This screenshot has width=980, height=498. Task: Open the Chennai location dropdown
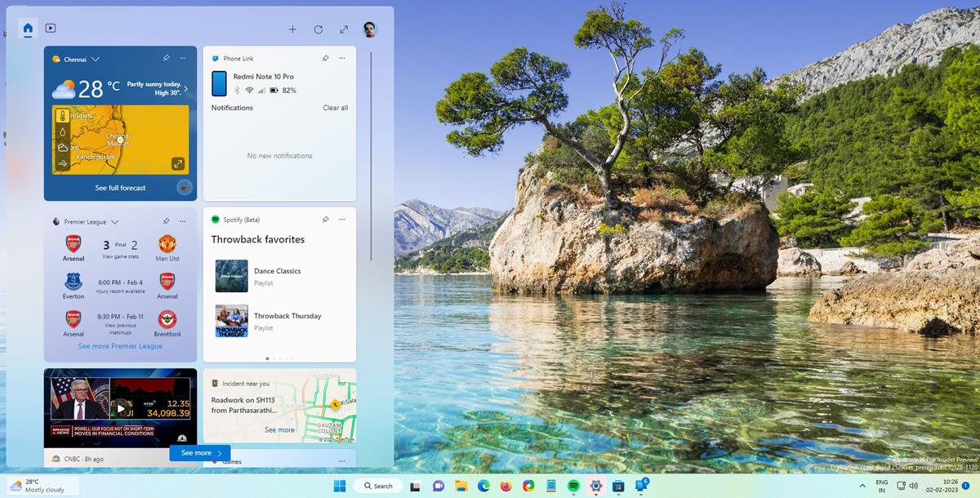96,60
